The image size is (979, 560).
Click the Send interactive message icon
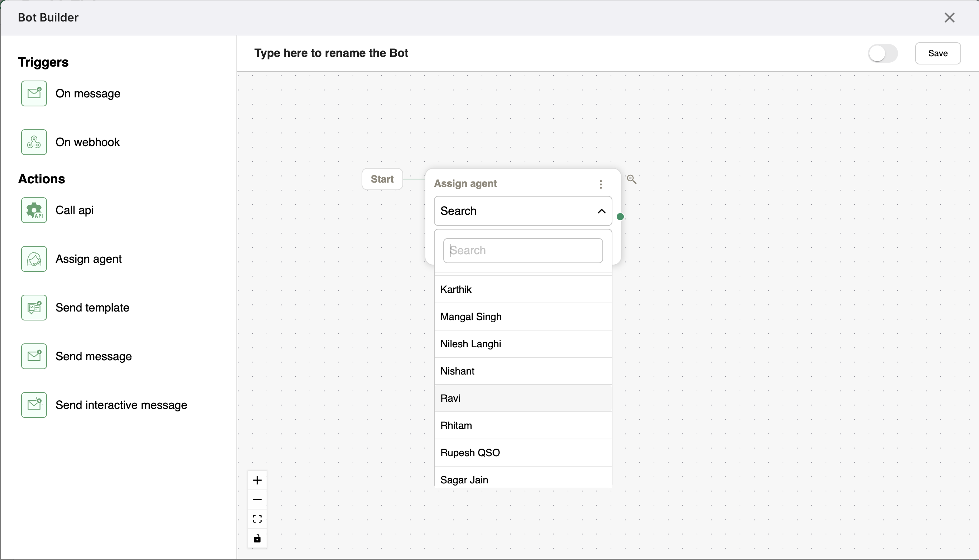tap(34, 405)
